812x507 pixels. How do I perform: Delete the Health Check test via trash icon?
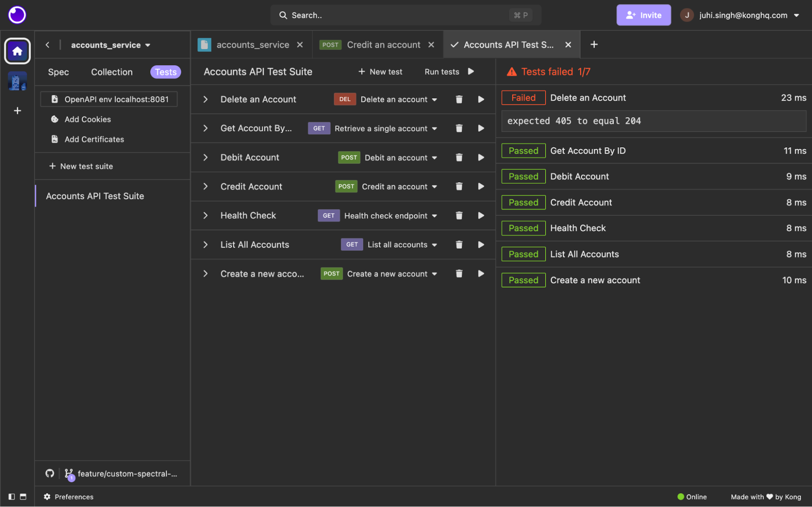tap(459, 216)
